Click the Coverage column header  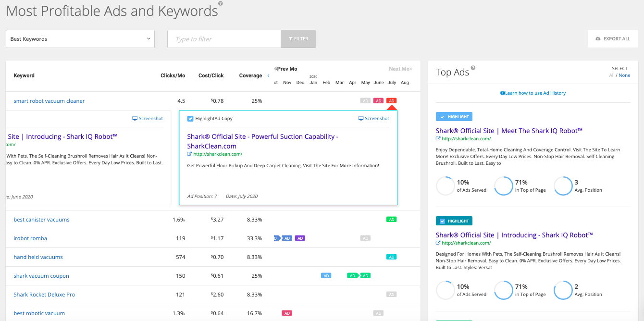tap(250, 75)
